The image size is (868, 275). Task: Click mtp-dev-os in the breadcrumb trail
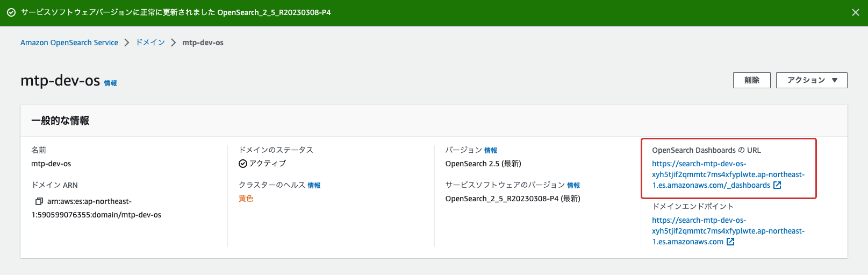pyautogui.click(x=203, y=43)
